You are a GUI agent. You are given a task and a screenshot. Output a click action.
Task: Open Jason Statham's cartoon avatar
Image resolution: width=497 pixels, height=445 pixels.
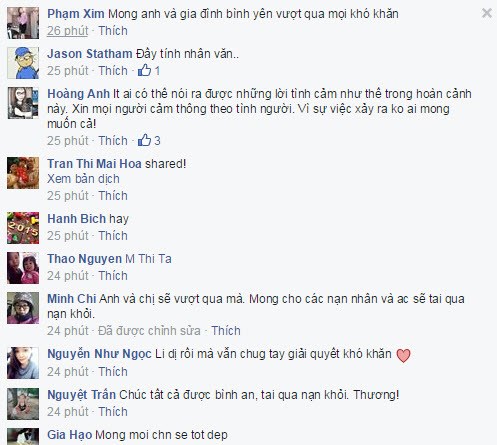click(x=23, y=63)
